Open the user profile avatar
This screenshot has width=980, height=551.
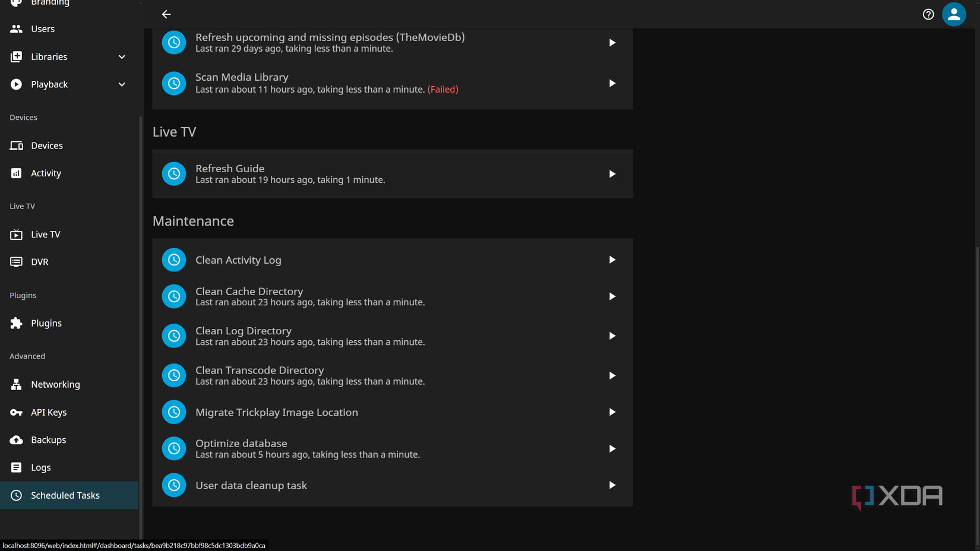tap(954, 14)
